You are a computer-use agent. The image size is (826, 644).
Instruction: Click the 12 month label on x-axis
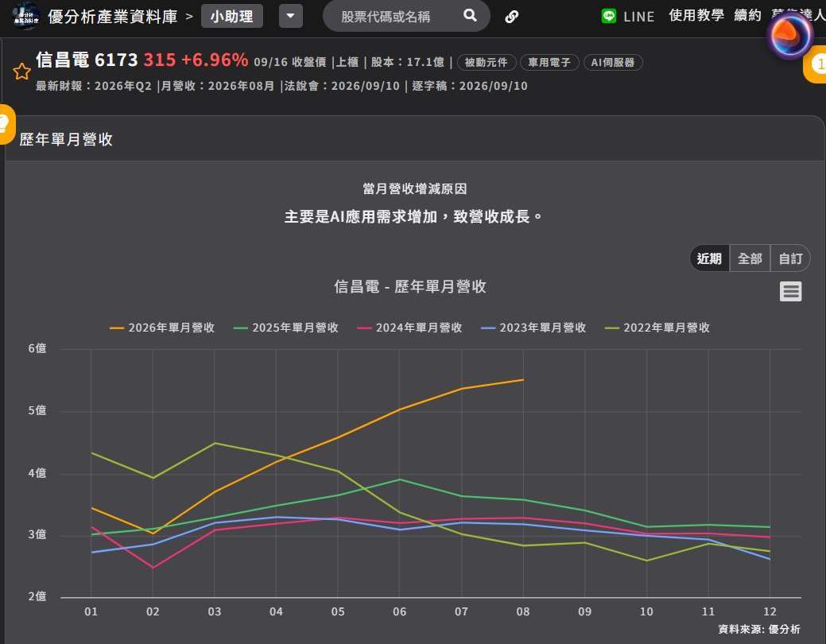click(770, 611)
